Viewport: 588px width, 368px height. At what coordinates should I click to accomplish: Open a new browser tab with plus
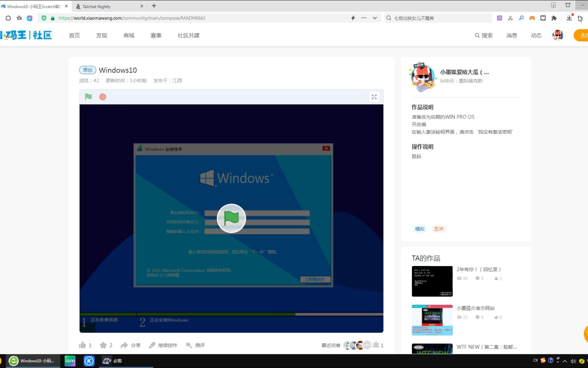click(154, 6)
